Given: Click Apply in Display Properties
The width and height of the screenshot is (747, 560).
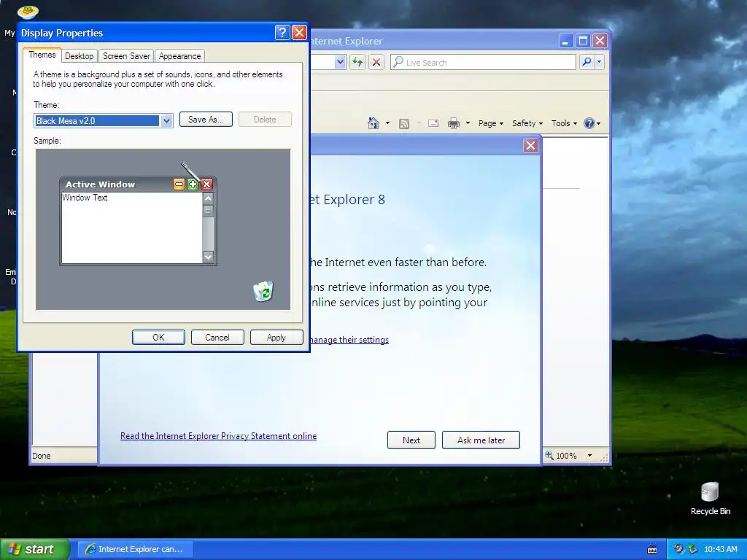Looking at the screenshot, I should [276, 337].
